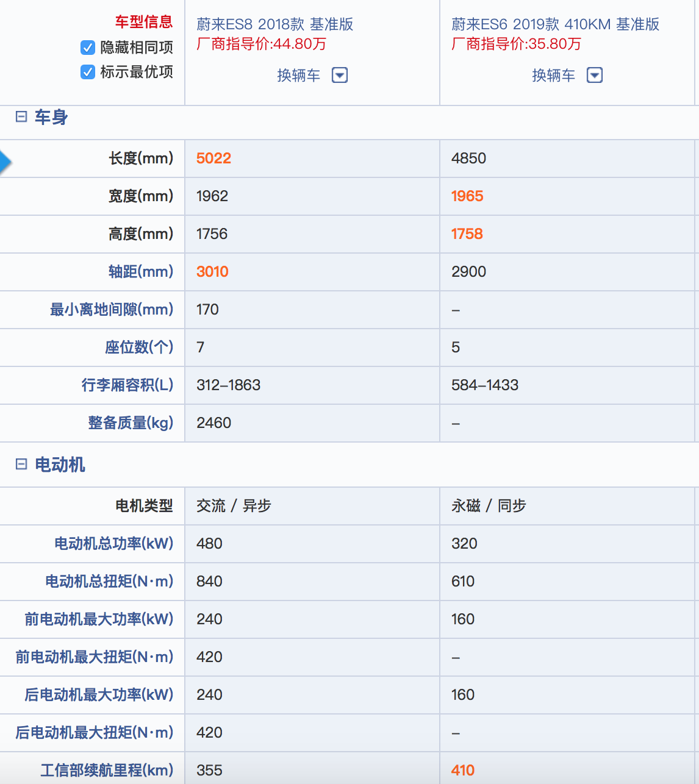Toggle the 标示最优项 checkbox
Image resolution: width=699 pixels, height=784 pixels.
[x=88, y=72]
